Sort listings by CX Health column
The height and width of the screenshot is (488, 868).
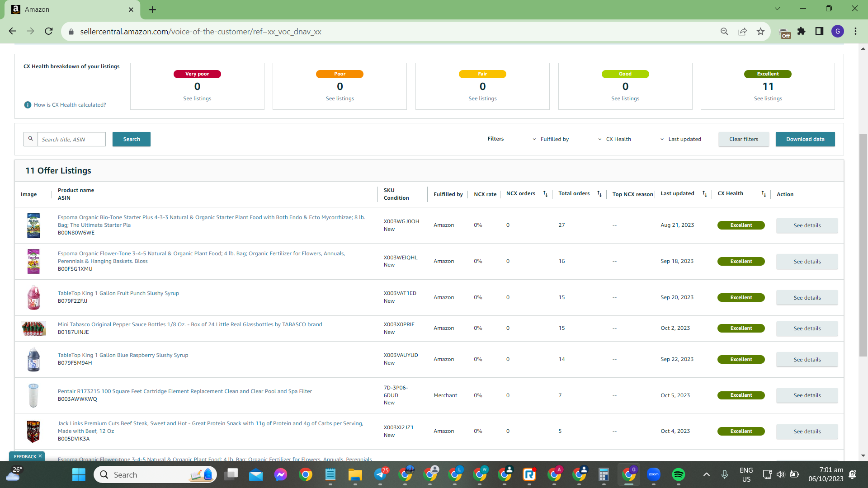(764, 194)
